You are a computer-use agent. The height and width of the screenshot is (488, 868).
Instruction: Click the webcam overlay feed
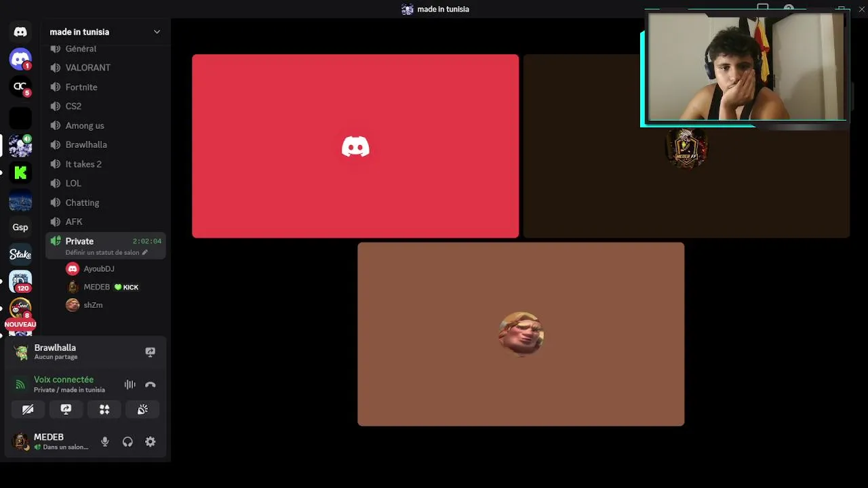tap(745, 68)
